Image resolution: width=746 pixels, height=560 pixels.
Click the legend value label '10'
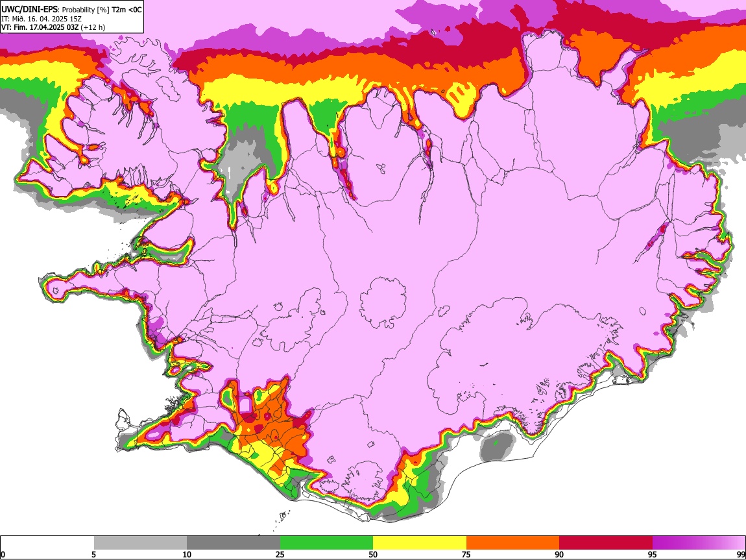(x=187, y=554)
